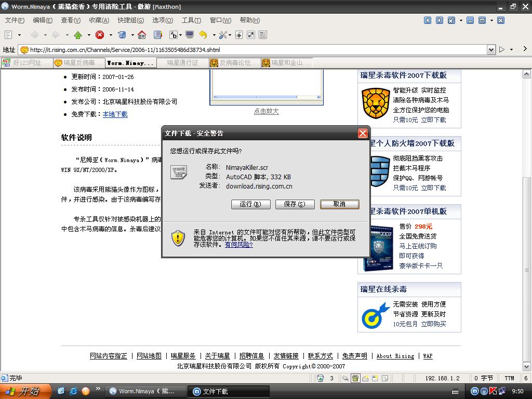
Task: Click the highlighted popup blocker status icon
Action: click(355, 378)
